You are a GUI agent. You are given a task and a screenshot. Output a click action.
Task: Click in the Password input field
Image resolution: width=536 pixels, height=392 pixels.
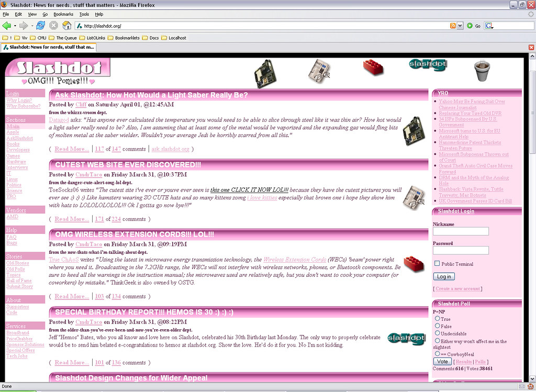point(461,251)
